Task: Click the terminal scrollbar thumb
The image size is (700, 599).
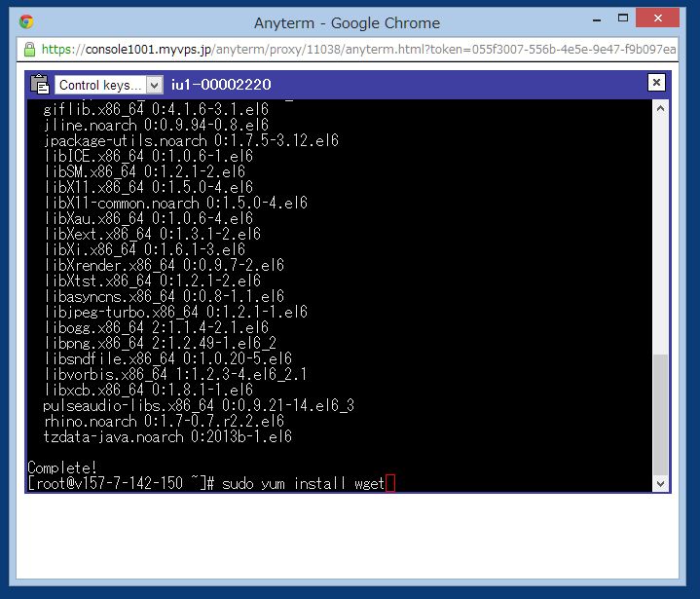Action: 660,415
